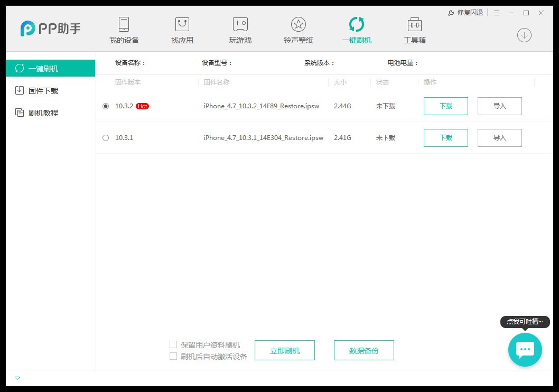
Task: Open the 我的设备 device panel
Action: click(x=124, y=30)
